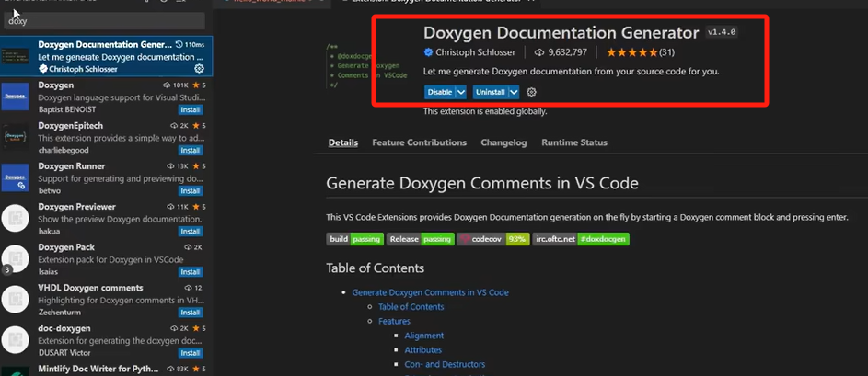Viewport: 868px width, 376px height.
Task: Click the 9,632,797 install count
Action: [x=567, y=53]
